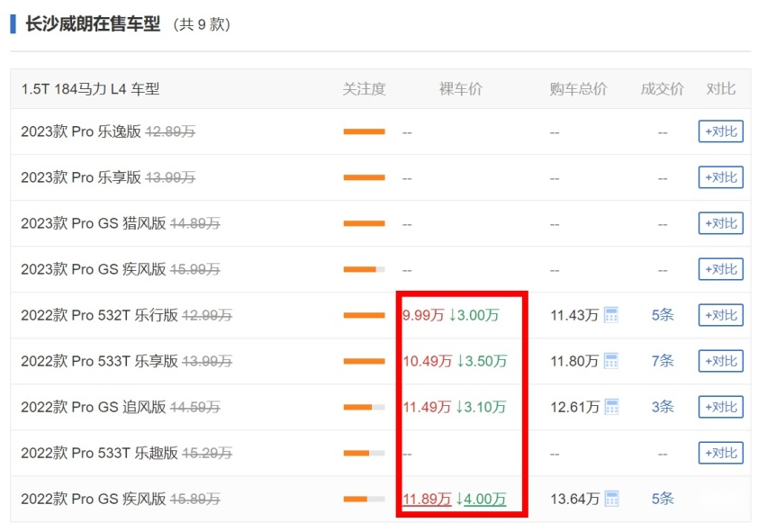The image size is (767, 532).
Task: Add 2022款 Pro 533T 乐享版 to compare
Action: tap(720, 361)
